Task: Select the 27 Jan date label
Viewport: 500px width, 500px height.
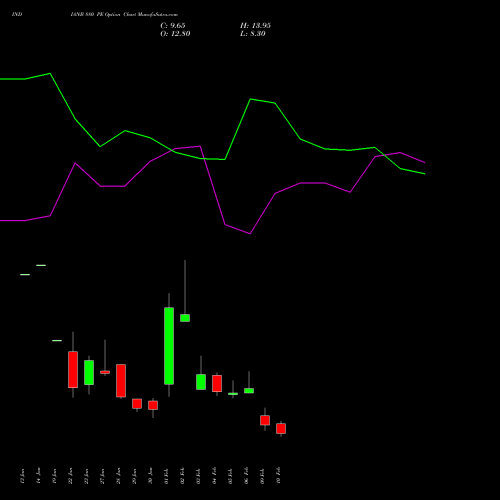Action: pyautogui.click(x=102, y=476)
